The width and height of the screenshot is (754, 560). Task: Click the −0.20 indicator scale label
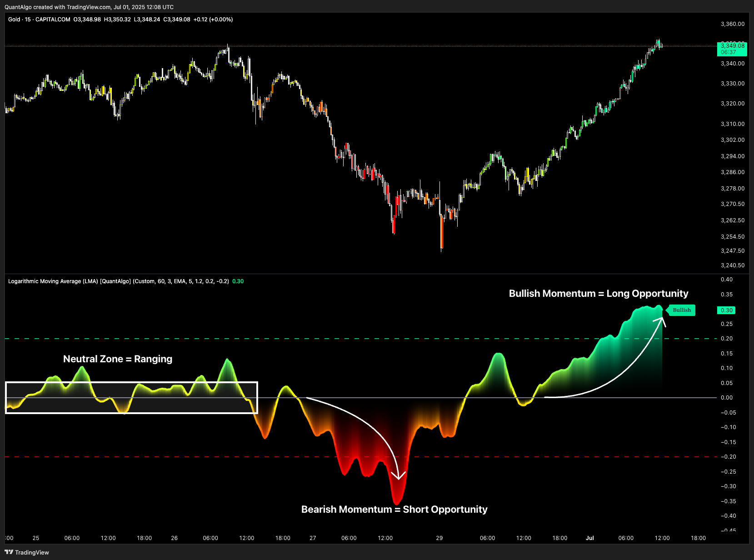click(729, 457)
